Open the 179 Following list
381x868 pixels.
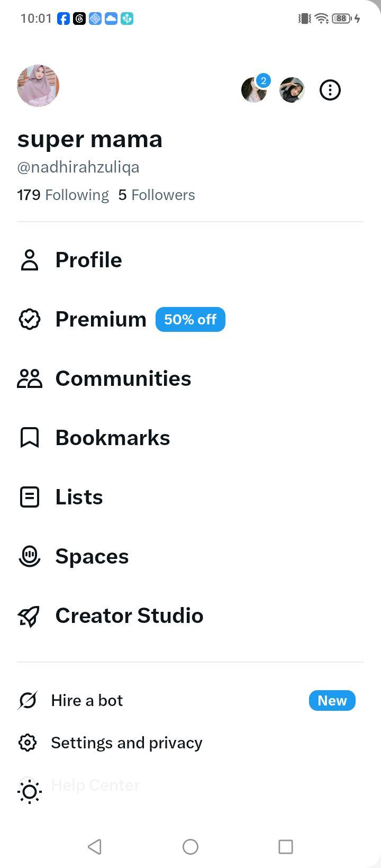pos(63,195)
